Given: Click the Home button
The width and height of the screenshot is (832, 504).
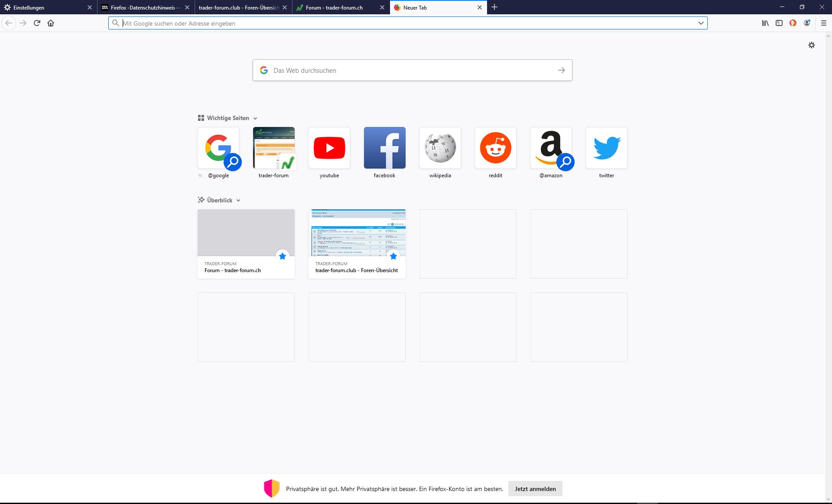Looking at the screenshot, I should tap(51, 23).
